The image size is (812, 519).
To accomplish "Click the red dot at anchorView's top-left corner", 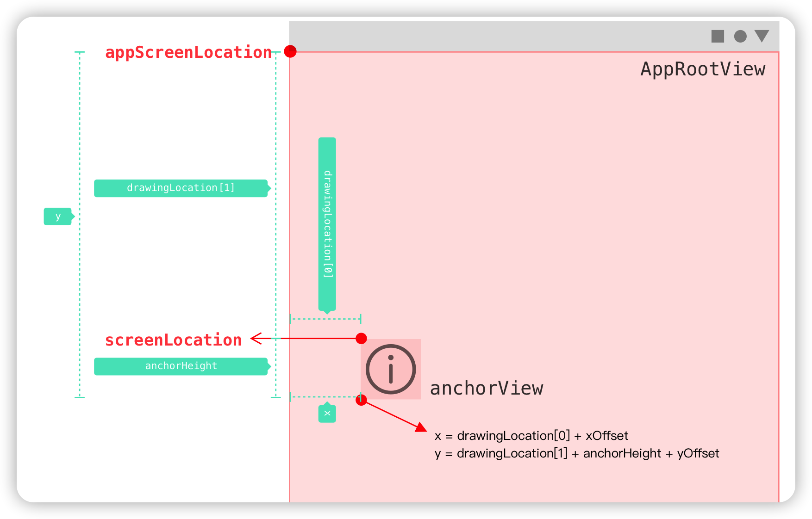I will coord(362,339).
